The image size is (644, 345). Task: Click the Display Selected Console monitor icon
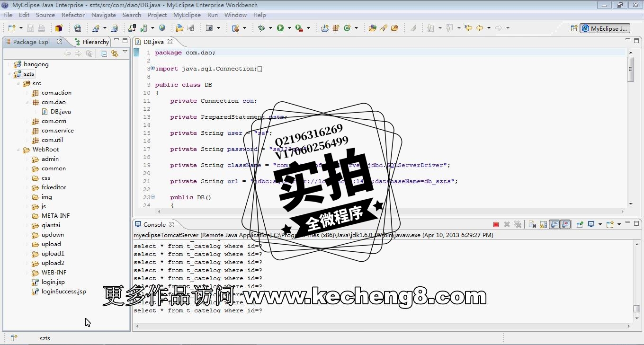point(591,224)
